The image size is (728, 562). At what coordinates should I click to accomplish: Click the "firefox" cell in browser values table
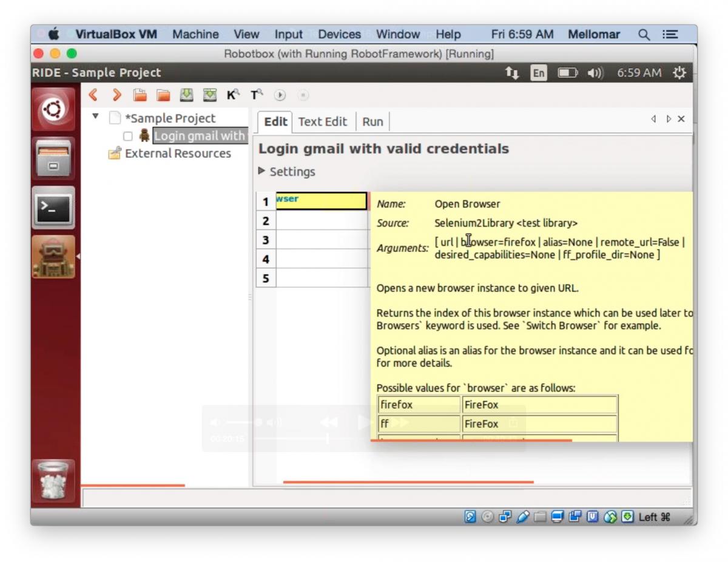point(419,405)
